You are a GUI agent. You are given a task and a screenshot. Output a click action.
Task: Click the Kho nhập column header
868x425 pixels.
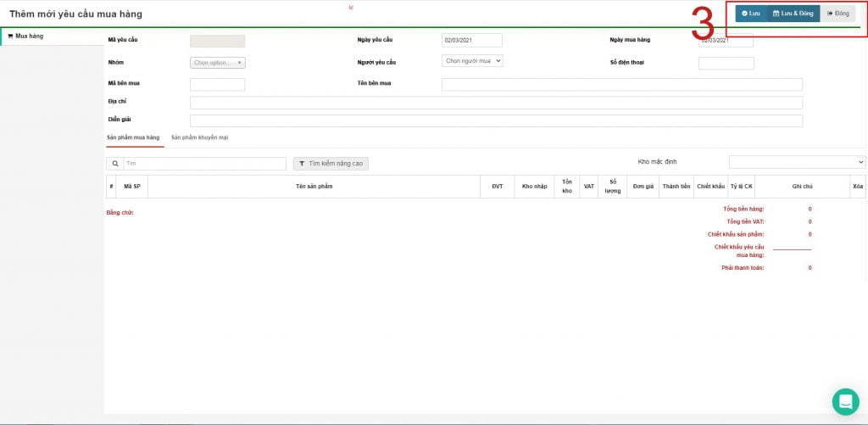534,187
